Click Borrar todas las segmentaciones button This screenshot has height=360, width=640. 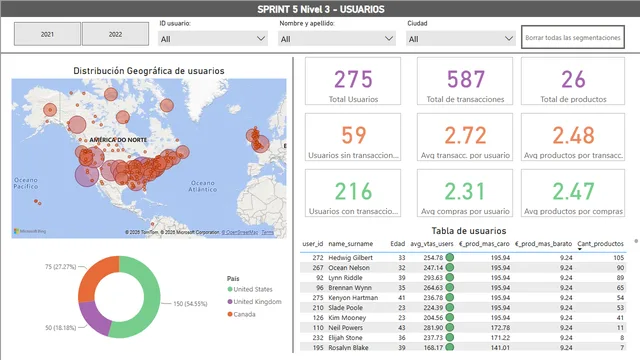(x=573, y=37)
